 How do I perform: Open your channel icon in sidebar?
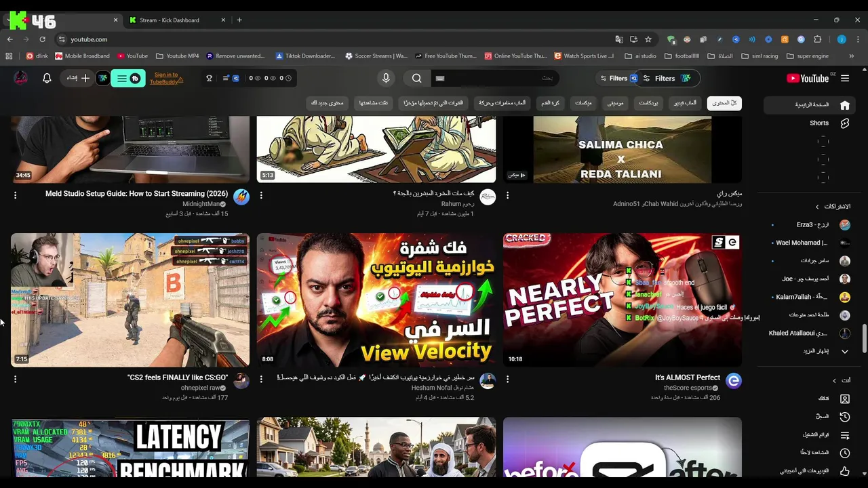coord(845,399)
